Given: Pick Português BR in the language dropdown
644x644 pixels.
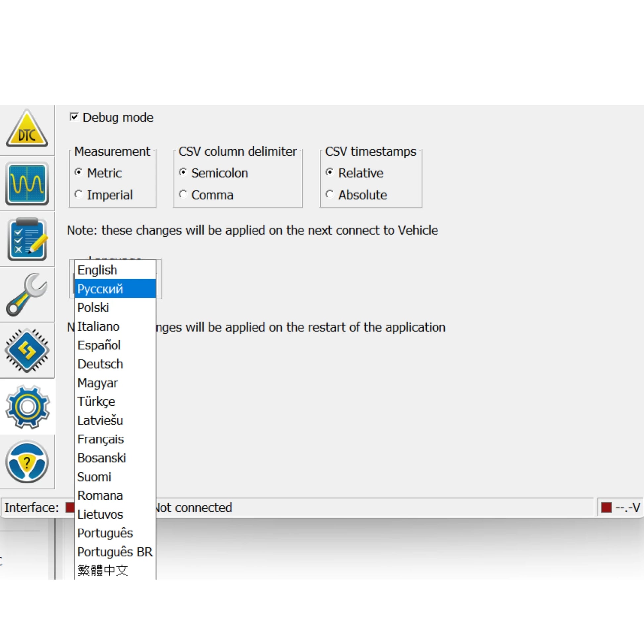Looking at the screenshot, I should [x=115, y=552].
